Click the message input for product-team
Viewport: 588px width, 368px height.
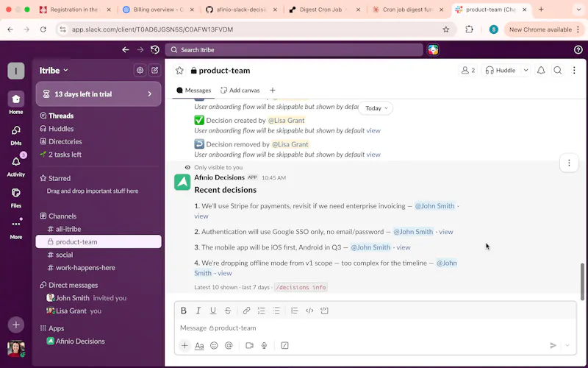click(x=375, y=328)
